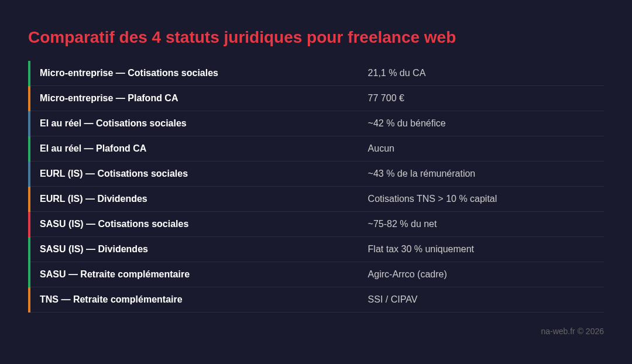Viewport: 632px width, 364px height.
Task: Click the value 77 700 €
Action: tap(386, 98)
